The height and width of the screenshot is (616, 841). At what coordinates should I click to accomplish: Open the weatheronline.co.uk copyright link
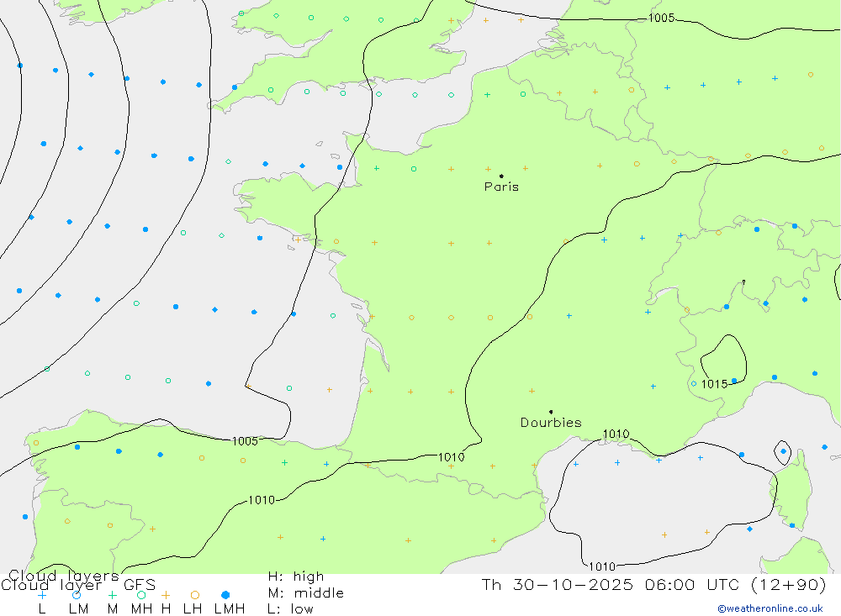(770, 608)
